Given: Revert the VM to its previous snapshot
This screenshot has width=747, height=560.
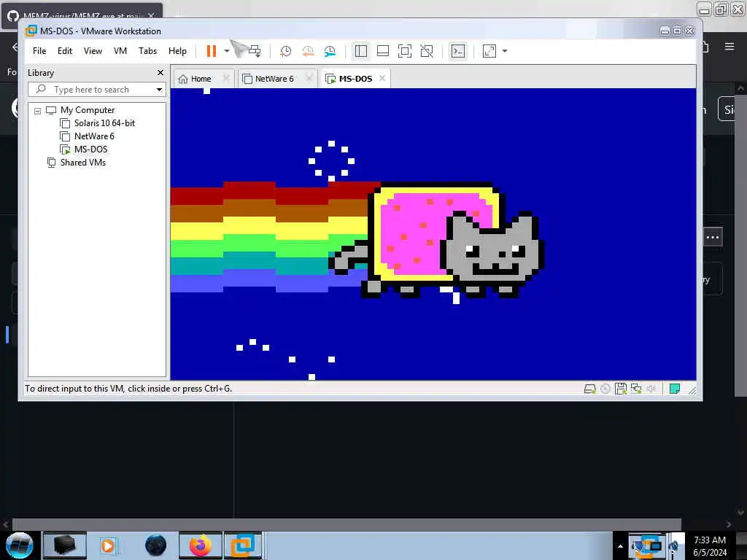Looking at the screenshot, I should click(x=308, y=51).
